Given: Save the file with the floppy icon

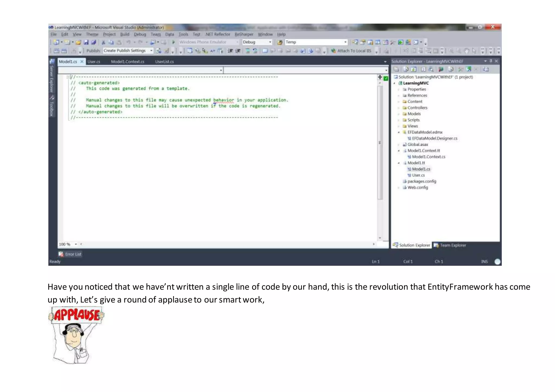Looking at the screenshot, I should pyautogui.click(x=86, y=42).
